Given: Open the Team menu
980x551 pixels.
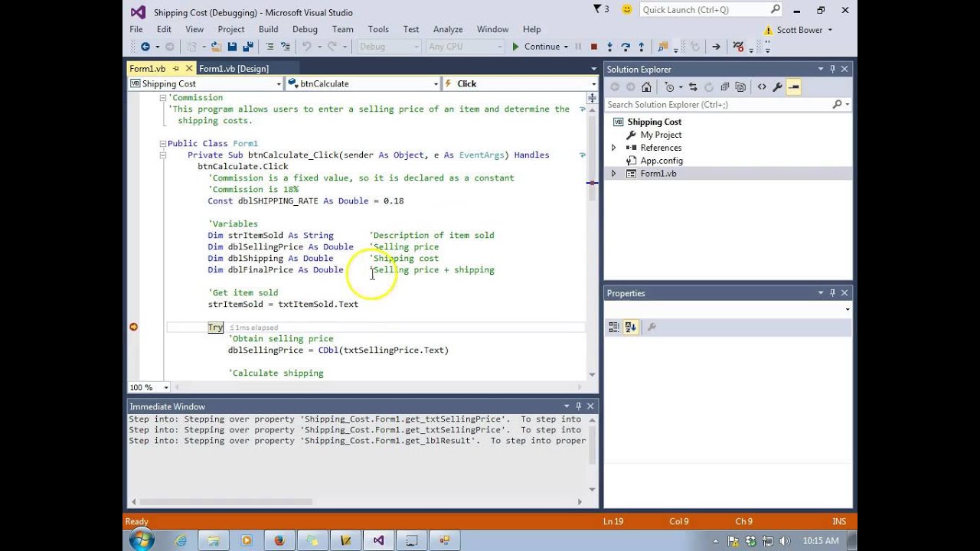Looking at the screenshot, I should point(343,29).
